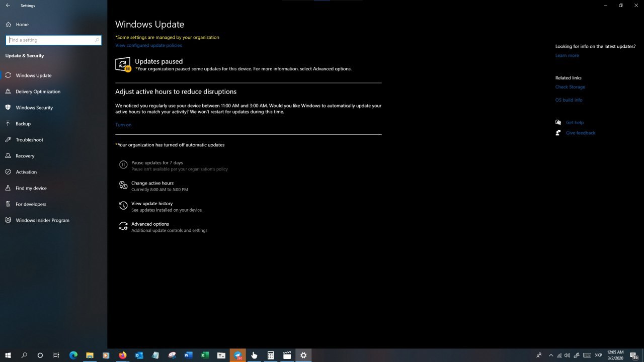Open File Explorer from taskbar
The image size is (644, 362).
pyautogui.click(x=90, y=355)
